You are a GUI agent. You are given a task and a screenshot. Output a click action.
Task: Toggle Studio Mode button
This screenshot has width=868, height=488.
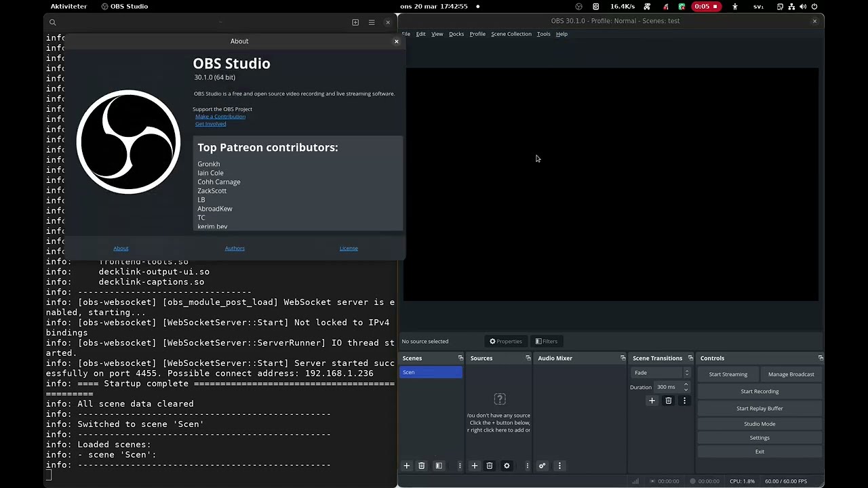(x=759, y=424)
